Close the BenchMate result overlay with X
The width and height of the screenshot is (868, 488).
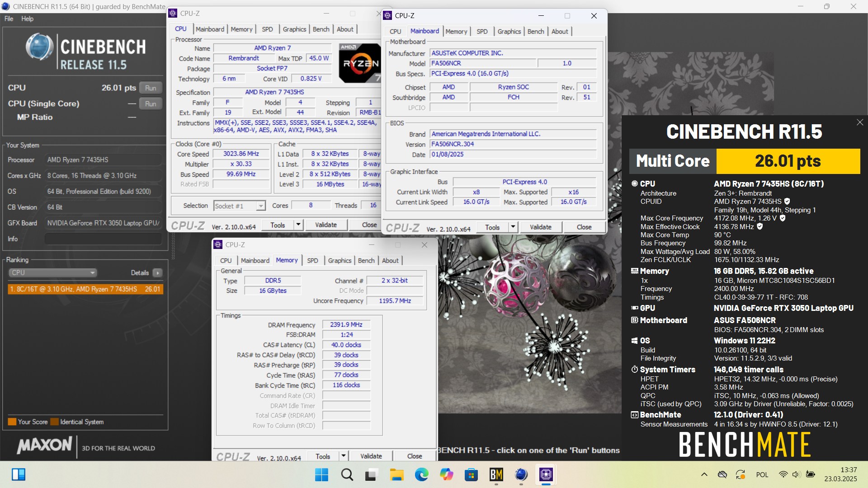[860, 122]
